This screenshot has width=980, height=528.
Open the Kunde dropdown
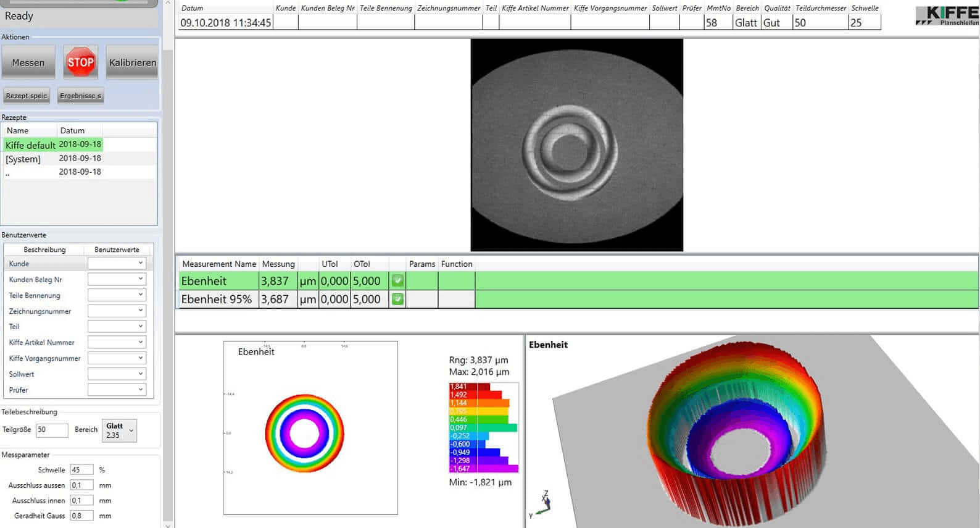[x=116, y=264]
